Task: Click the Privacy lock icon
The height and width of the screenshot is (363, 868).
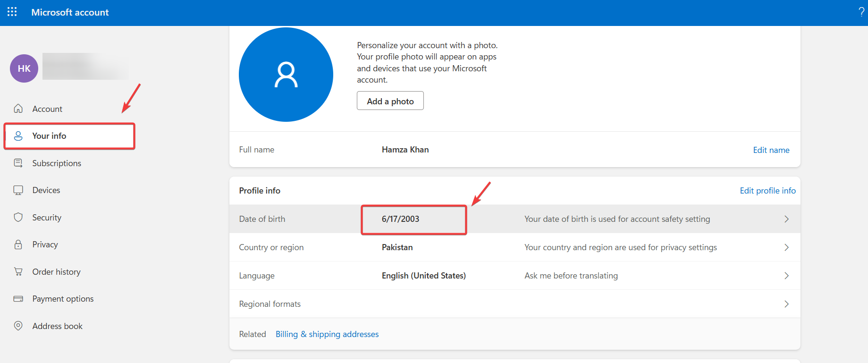Action: [18, 245]
